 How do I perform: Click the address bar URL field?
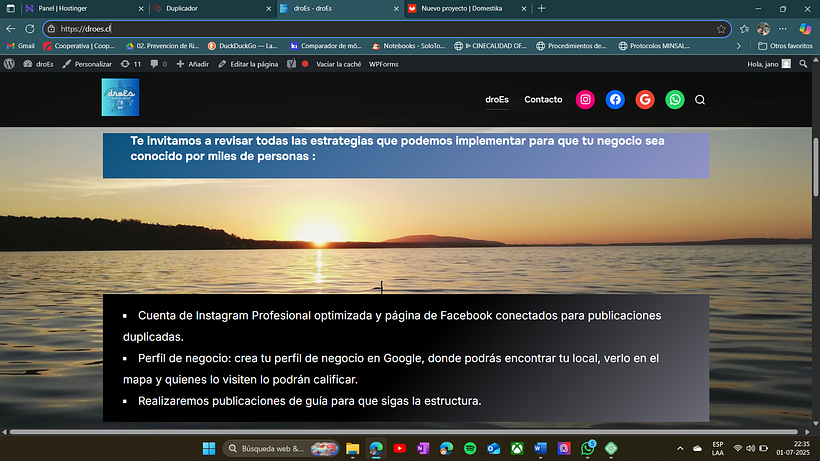pyautogui.click(x=385, y=29)
